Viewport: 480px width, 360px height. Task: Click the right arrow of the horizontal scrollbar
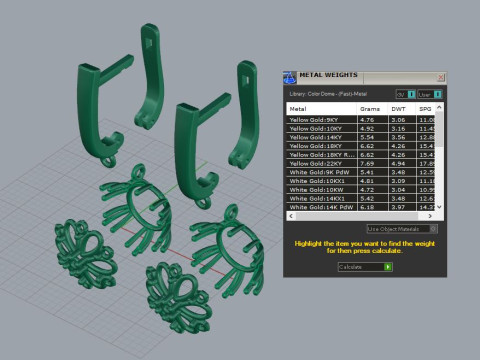pyautogui.click(x=430, y=216)
